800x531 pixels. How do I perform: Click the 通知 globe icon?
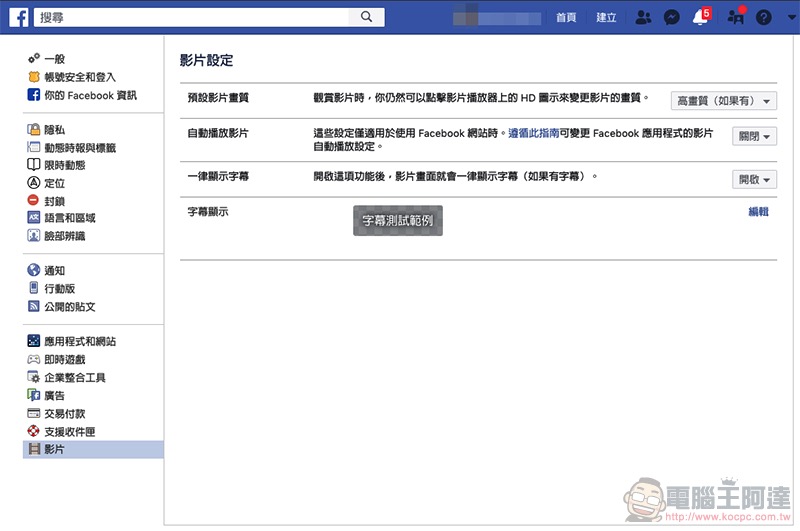pos(34,270)
